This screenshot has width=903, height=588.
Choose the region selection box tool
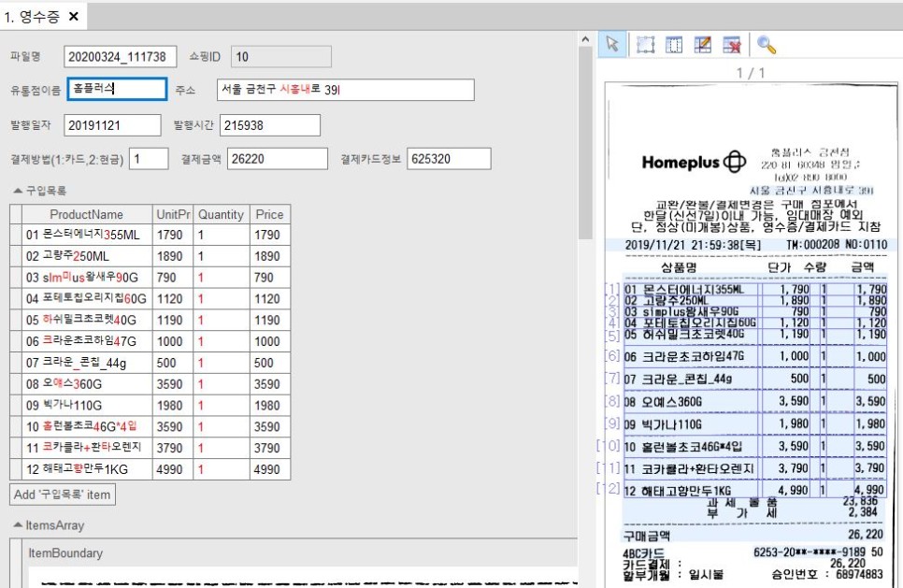click(645, 44)
